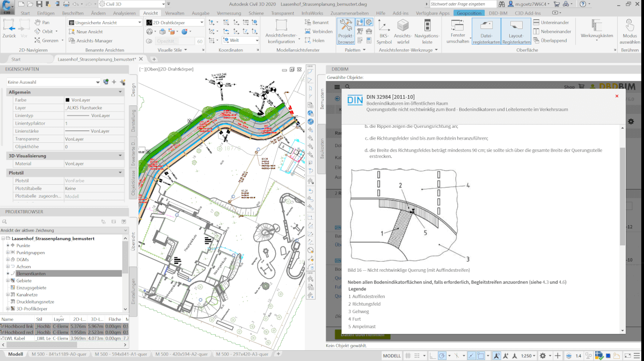Click the MODELL status bar button
Viewport: 644px width, 361px height.
pyautogui.click(x=391, y=356)
